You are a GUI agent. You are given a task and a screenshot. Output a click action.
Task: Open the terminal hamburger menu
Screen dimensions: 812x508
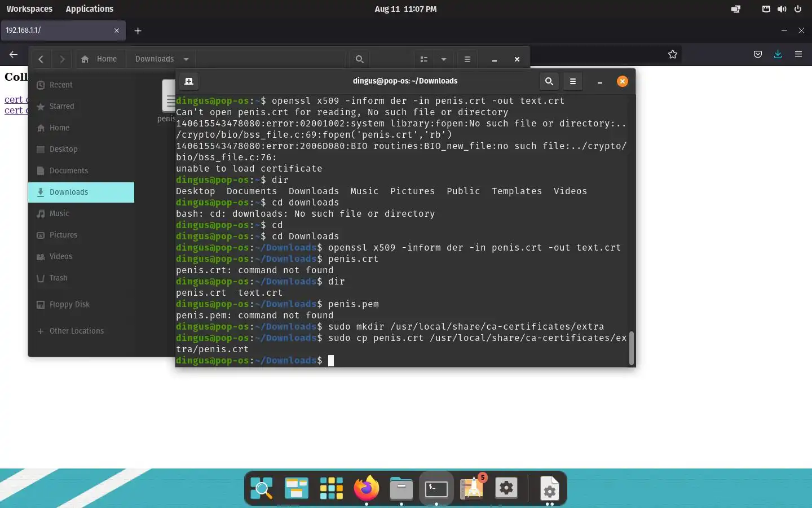[x=573, y=81]
